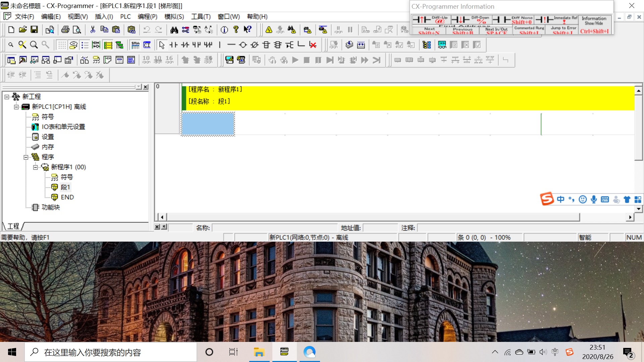This screenshot has height=362, width=644.
Task: Collapse the 程序 tree node
Action: (26, 157)
